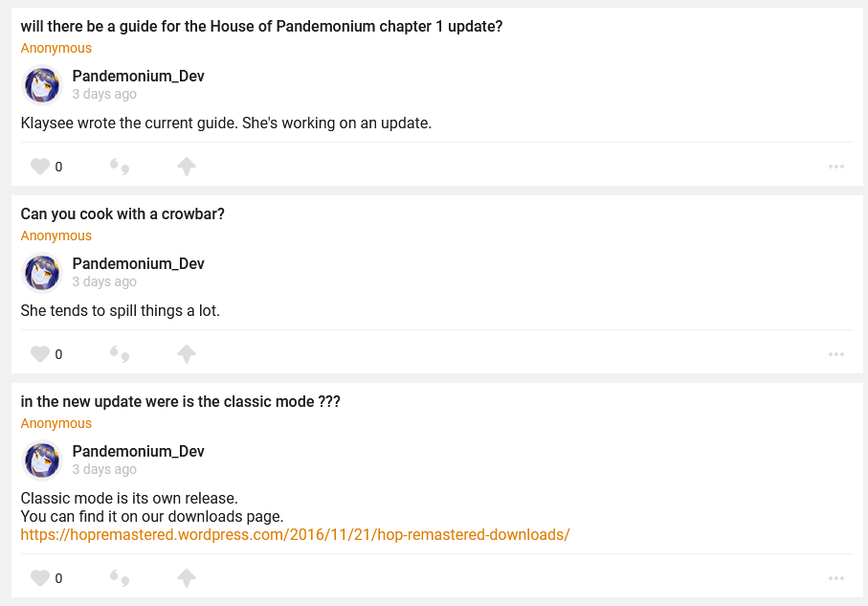Screen dimensions: 868x606
Task: Open more options on guide update post
Action: coord(836,167)
